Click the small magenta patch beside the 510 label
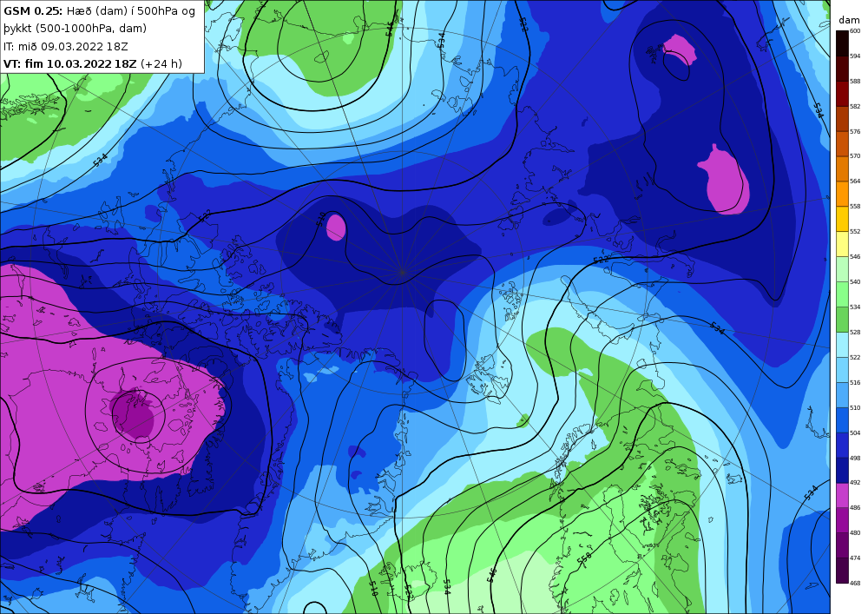 [x=336, y=227]
